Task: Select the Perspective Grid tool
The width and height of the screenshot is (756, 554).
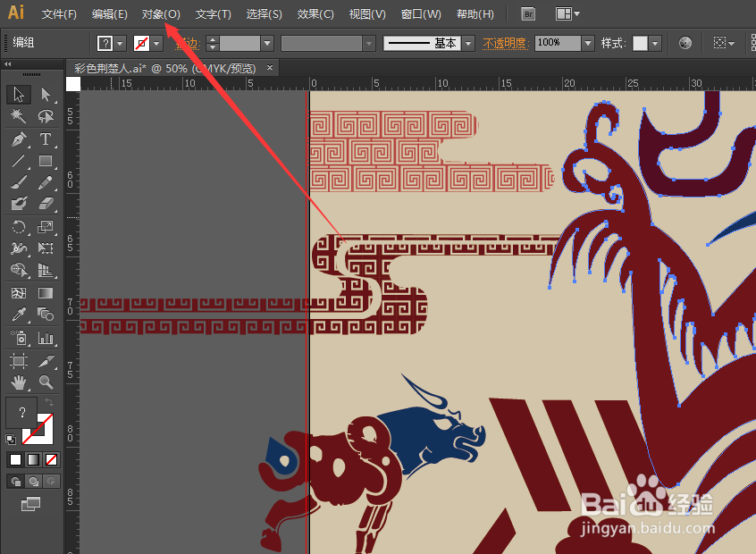Action: 46,270
